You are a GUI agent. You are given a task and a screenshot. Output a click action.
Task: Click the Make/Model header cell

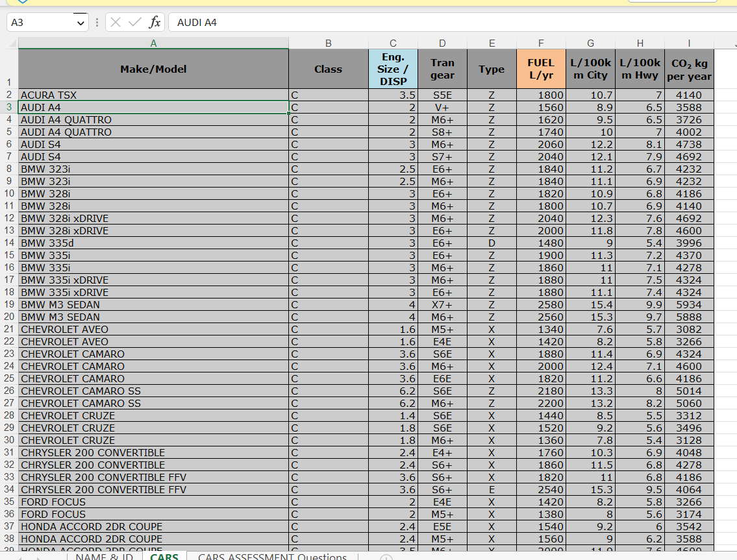[x=153, y=69]
